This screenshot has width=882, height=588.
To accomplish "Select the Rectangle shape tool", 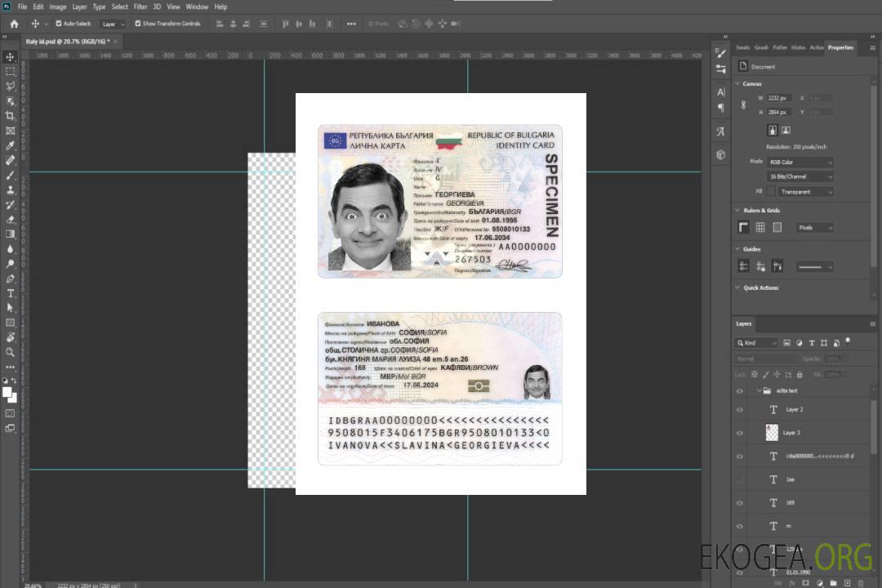I will click(x=10, y=323).
